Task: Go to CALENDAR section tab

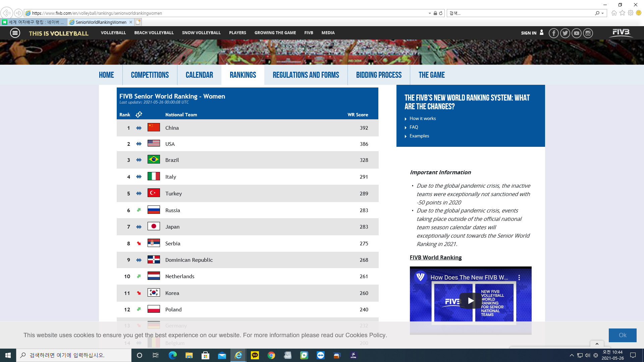Action: click(199, 75)
